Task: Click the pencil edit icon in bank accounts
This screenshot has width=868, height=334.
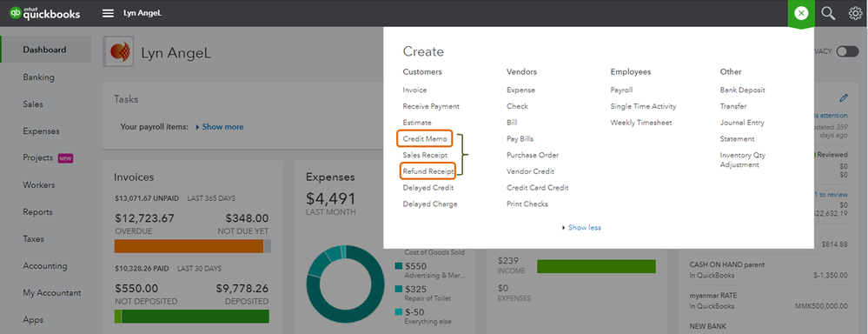Action: click(843, 98)
